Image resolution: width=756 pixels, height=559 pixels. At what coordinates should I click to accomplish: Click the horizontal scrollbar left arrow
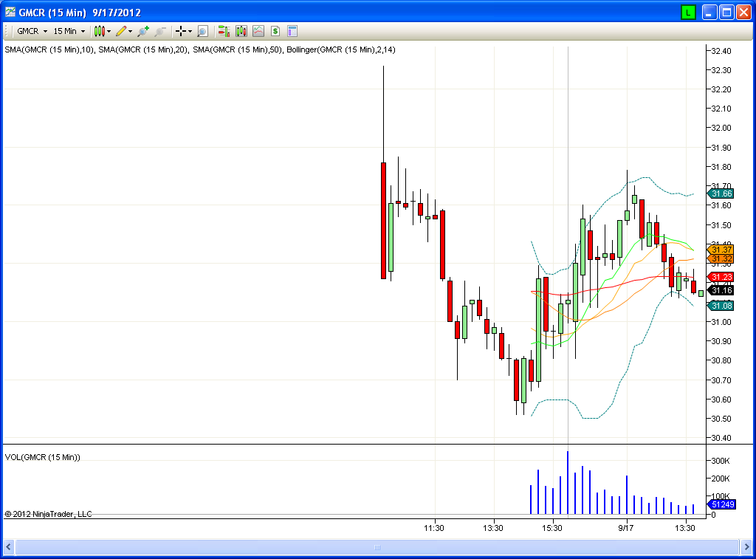click(x=8, y=547)
